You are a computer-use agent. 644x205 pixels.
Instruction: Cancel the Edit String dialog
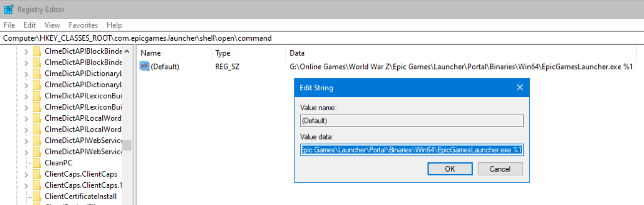point(500,169)
